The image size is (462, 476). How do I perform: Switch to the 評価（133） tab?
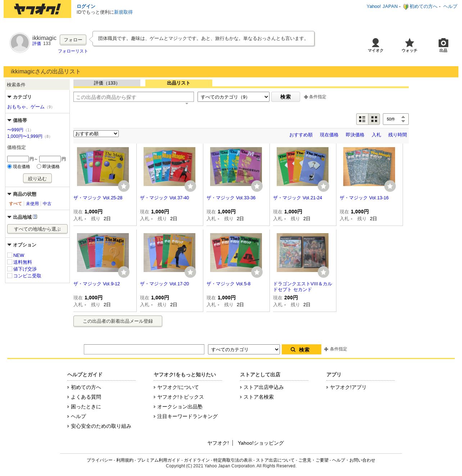[107, 83]
